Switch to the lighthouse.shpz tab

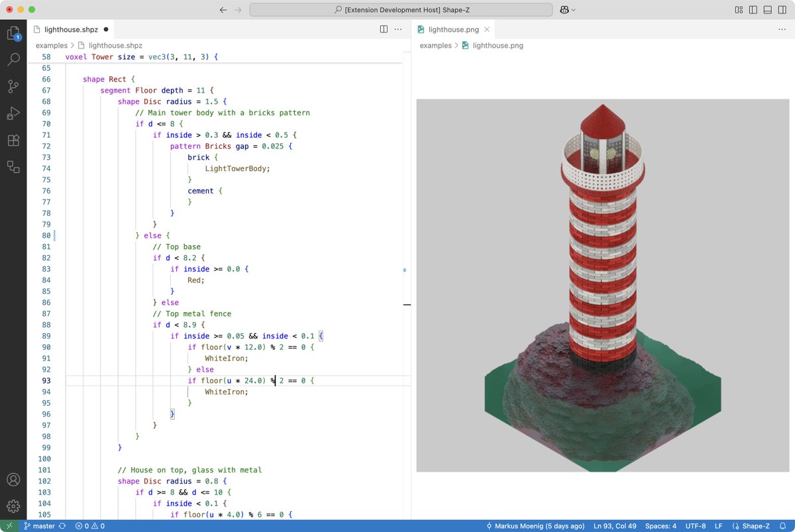(72, 29)
